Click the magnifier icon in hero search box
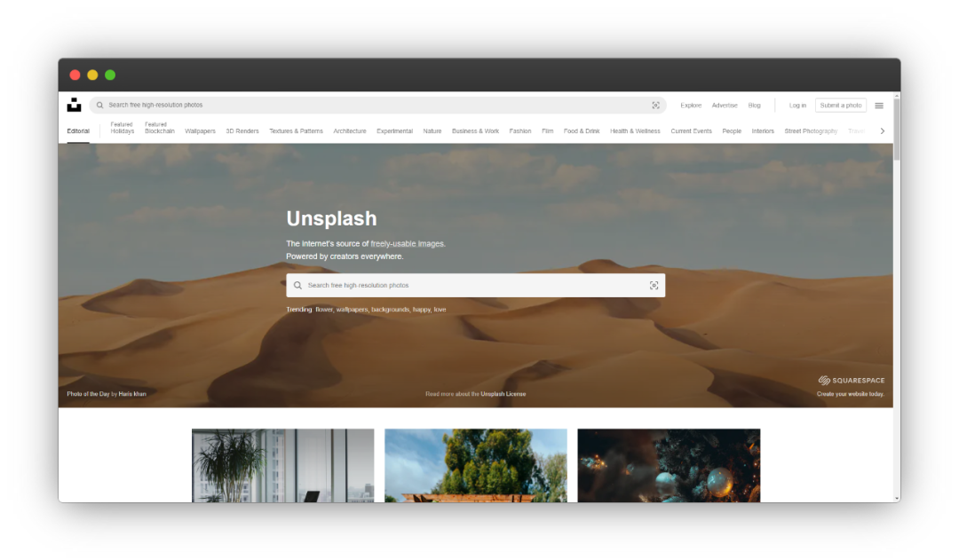This screenshot has height=560, width=959. pos(297,286)
